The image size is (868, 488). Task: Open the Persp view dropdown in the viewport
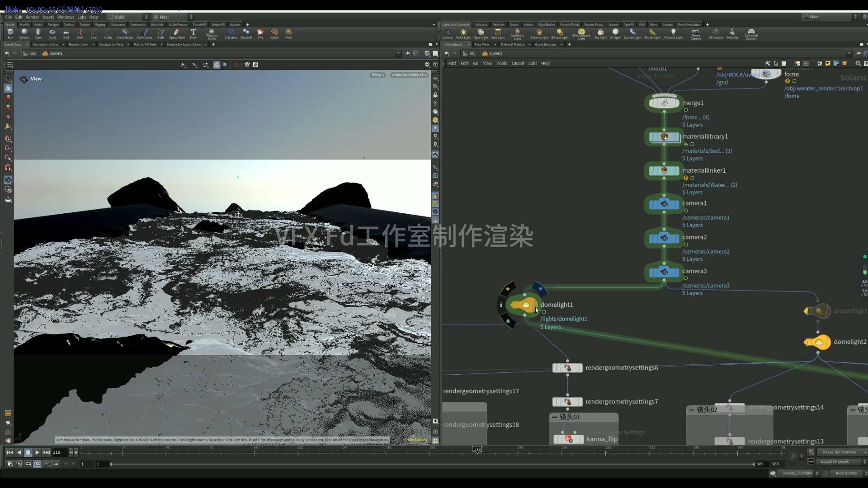point(378,75)
